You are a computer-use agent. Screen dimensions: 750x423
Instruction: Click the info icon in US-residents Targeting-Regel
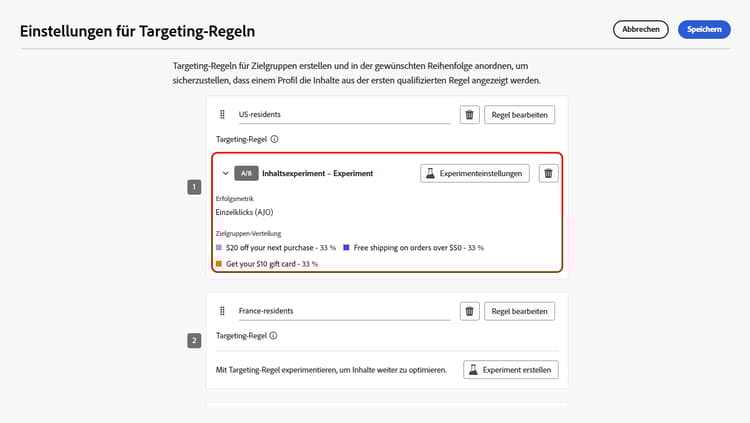click(274, 140)
